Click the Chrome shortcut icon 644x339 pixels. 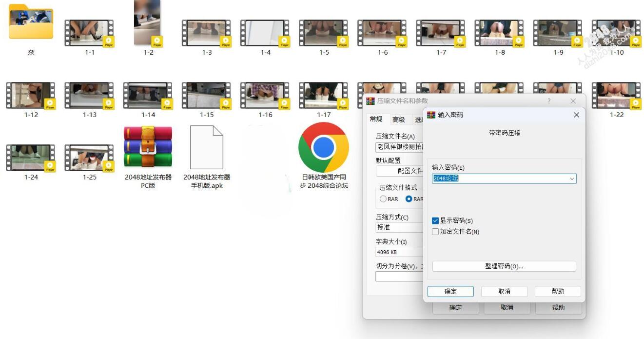[x=323, y=147]
